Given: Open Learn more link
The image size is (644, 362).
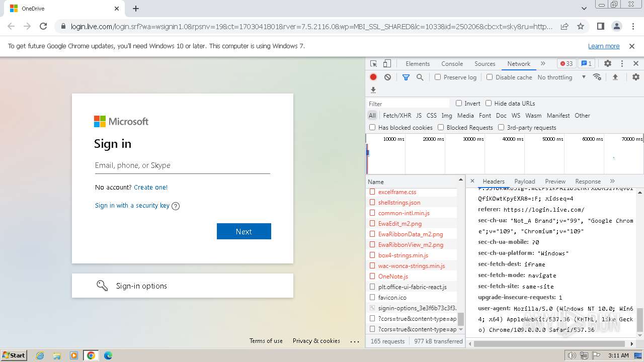Looking at the screenshot, I should tap(604, 46).
